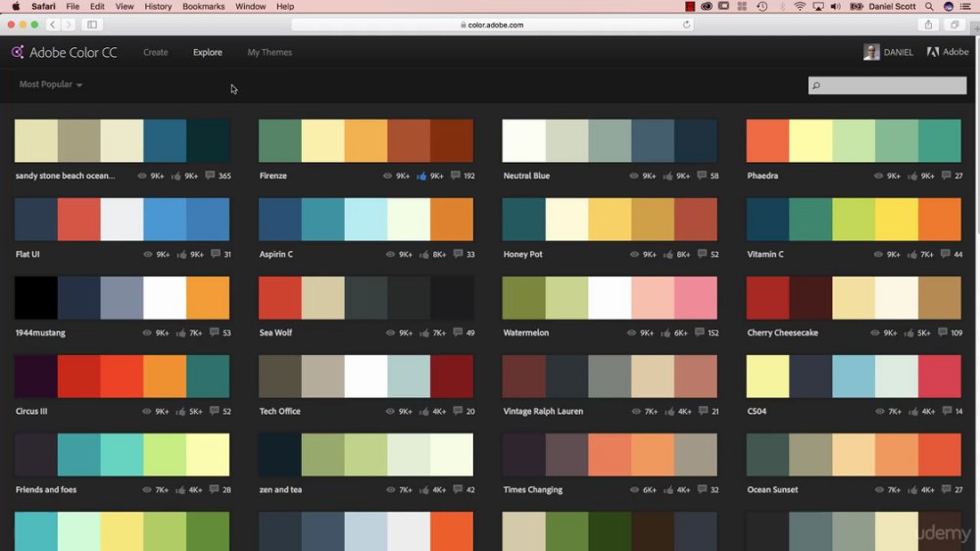
Task: Click the theme search input field
Action: (x=887, y=85)
